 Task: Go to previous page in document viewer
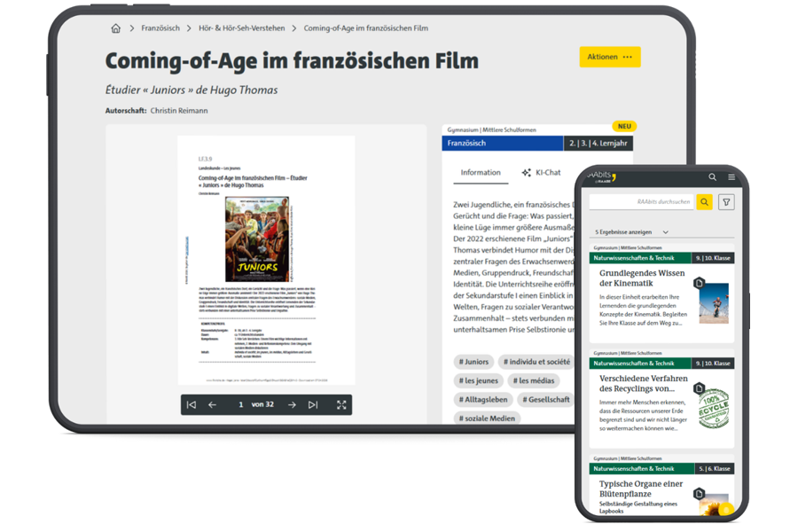tap(213, 405)
